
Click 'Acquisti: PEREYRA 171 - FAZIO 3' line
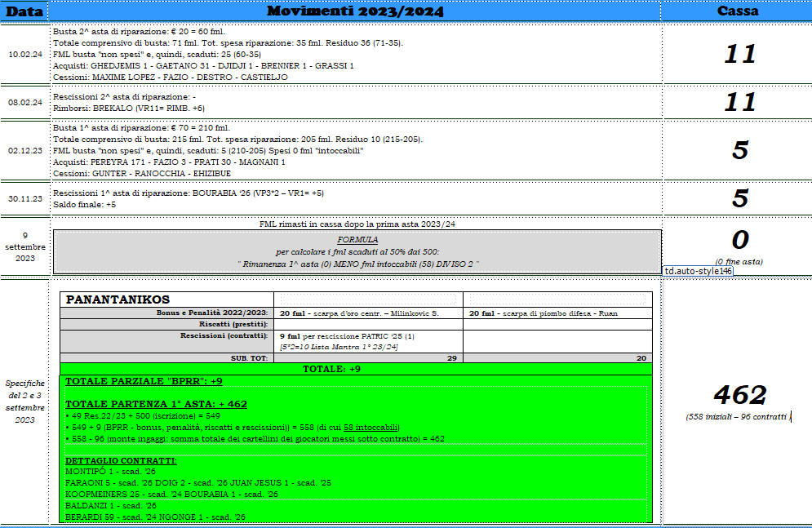click(170, 162)
